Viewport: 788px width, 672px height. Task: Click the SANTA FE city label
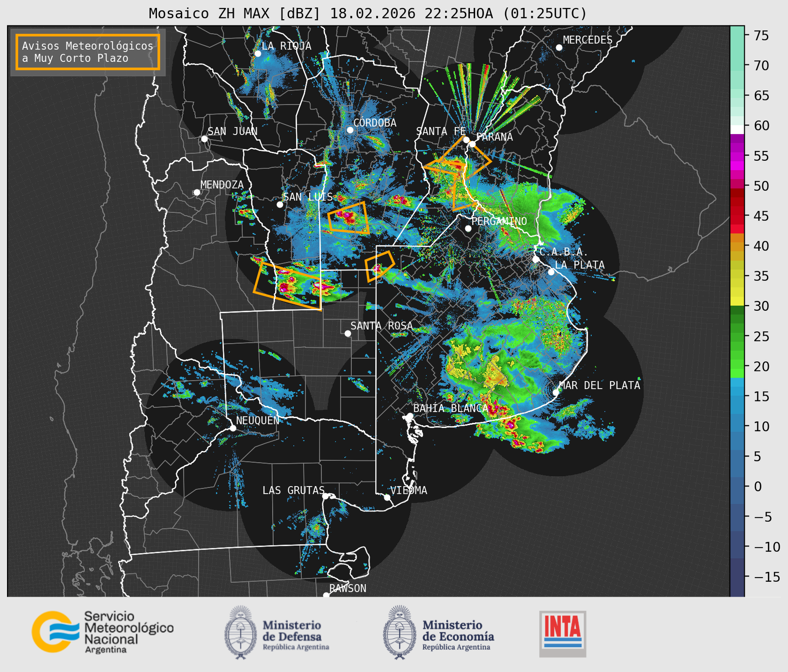click(440, 131)
